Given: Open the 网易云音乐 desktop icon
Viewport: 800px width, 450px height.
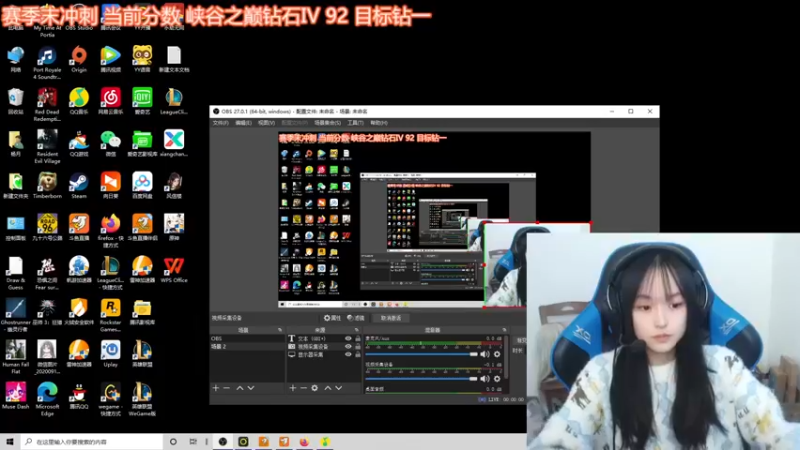Looking at the screenshot, I should (x=110, y=101).
